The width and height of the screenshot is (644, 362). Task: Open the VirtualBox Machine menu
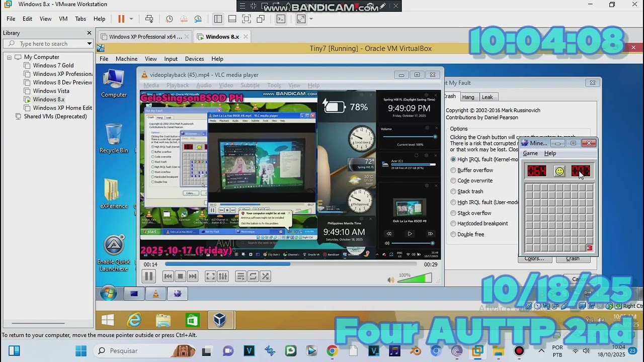(x=126, y=59)
